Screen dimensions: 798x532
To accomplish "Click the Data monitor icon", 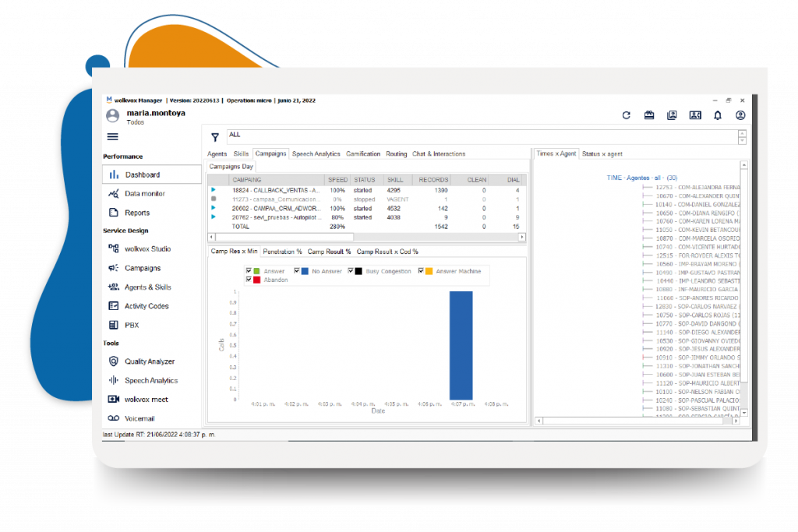I will click(x=114, y=193).
